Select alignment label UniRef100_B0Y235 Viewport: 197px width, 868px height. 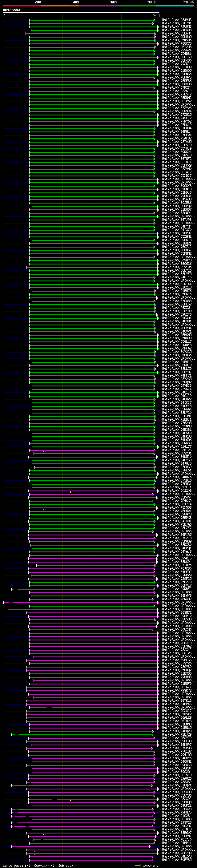pyautogui.click(x=177, y=352)
